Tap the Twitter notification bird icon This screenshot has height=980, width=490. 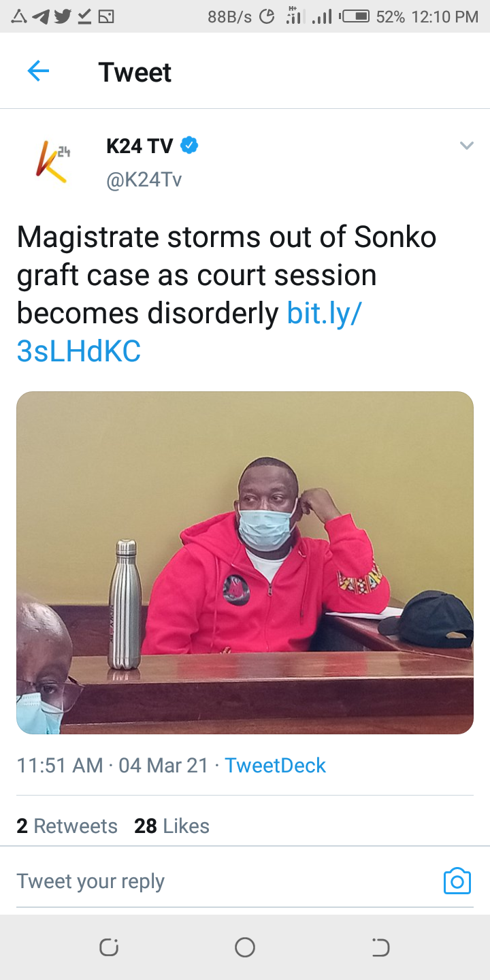[x=63, y=17]
